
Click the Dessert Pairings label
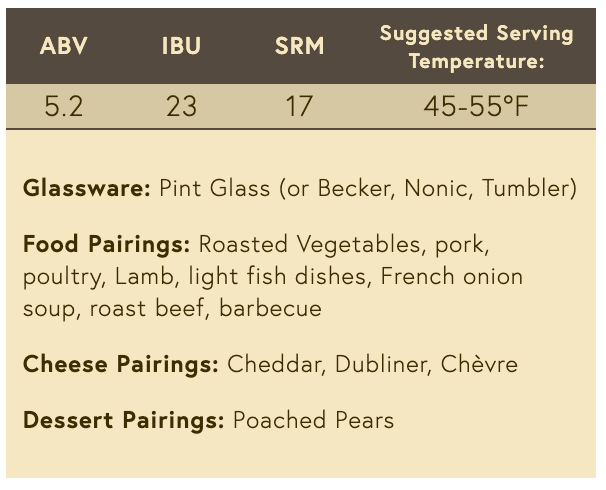(123, 420)
